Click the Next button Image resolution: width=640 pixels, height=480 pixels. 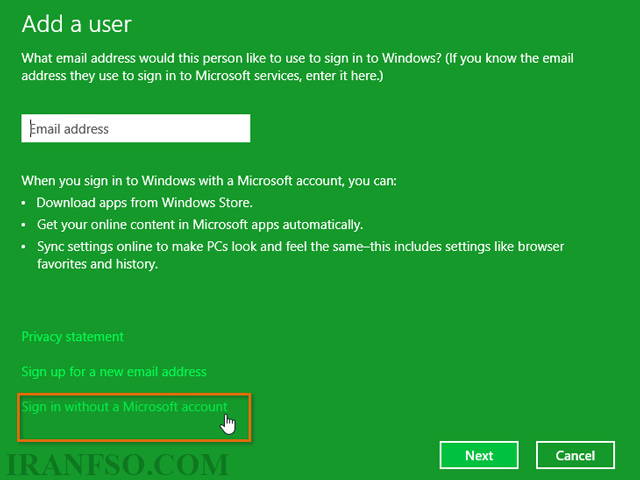[479, 455]
